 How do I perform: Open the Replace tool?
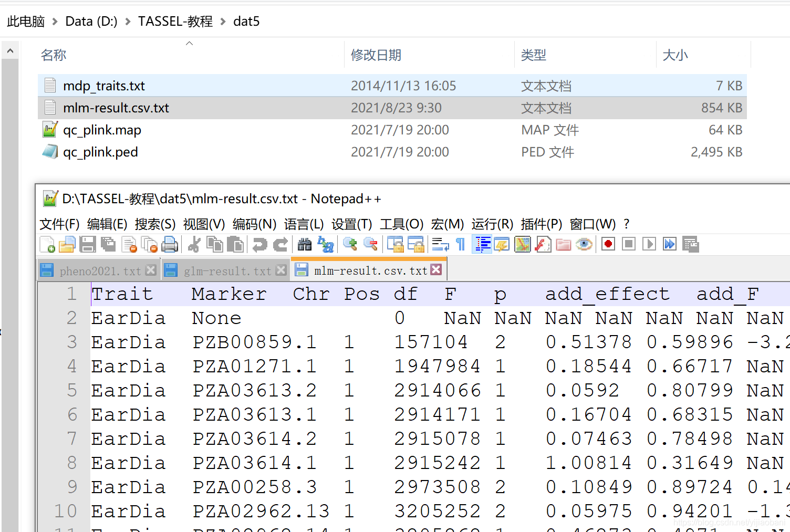point(326,244)
